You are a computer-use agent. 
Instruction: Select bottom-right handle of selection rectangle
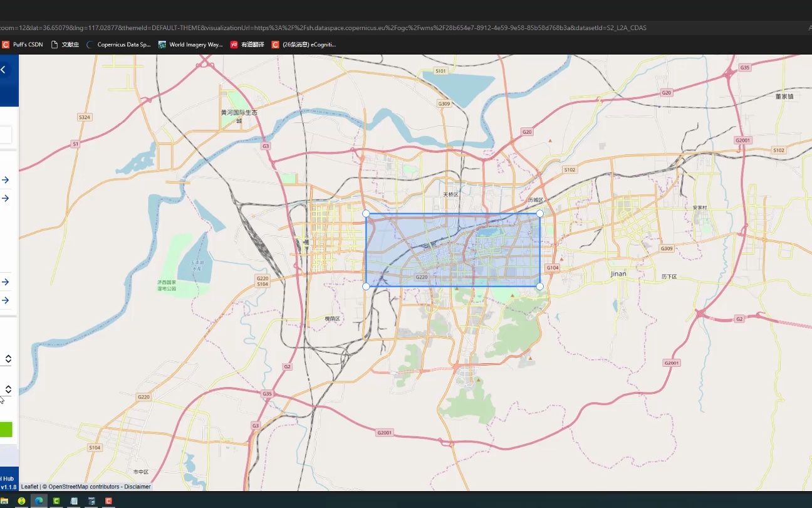point(540,287)
